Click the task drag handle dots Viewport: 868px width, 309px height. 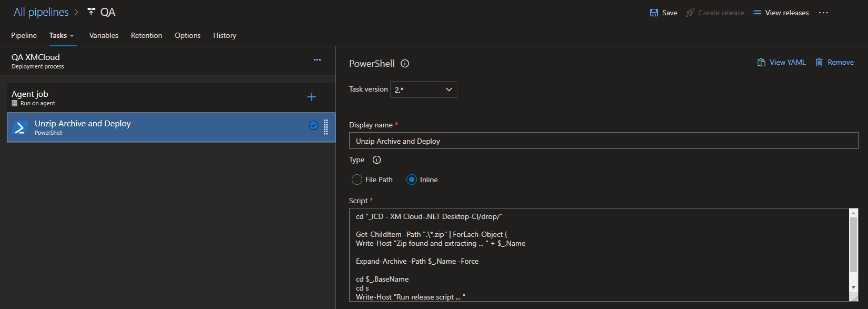tap(326, 127)
